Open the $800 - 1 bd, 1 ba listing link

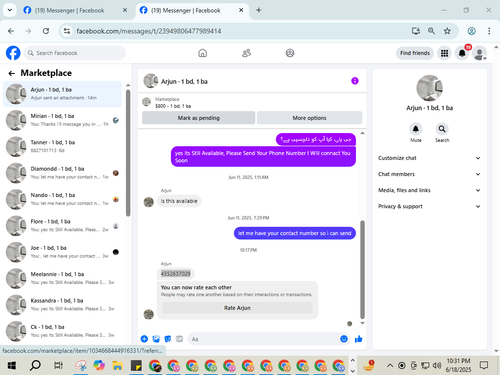(x=173, y=106)
